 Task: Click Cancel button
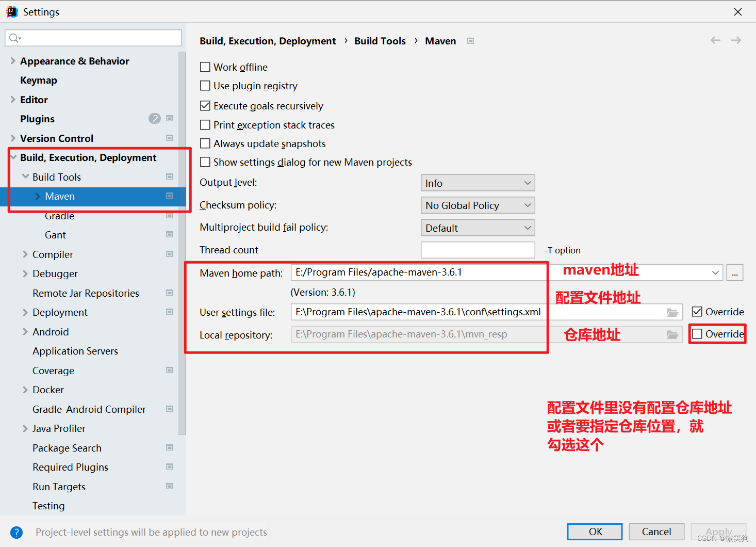pos(656,532)
